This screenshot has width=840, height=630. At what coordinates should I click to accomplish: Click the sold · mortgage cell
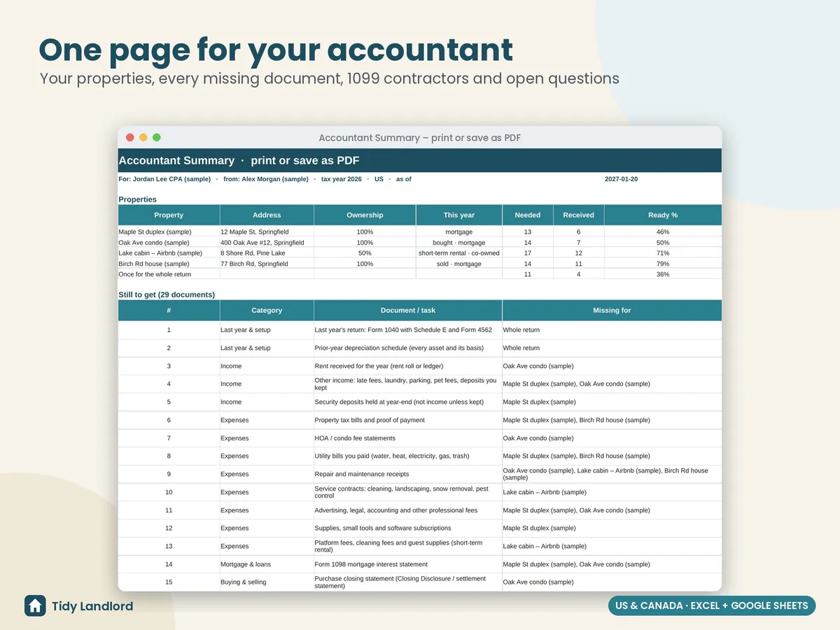coord(459,264)
